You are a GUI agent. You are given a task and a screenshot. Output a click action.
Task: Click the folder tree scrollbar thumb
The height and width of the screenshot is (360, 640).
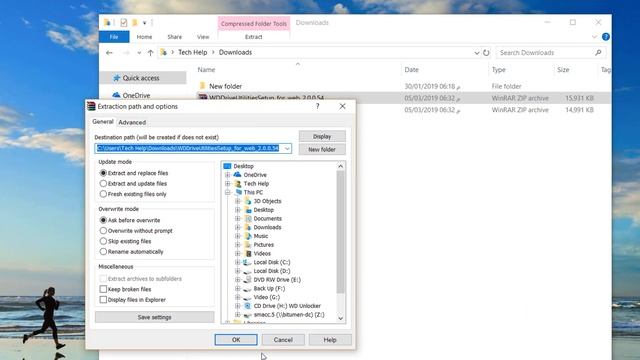coord(341,232)
